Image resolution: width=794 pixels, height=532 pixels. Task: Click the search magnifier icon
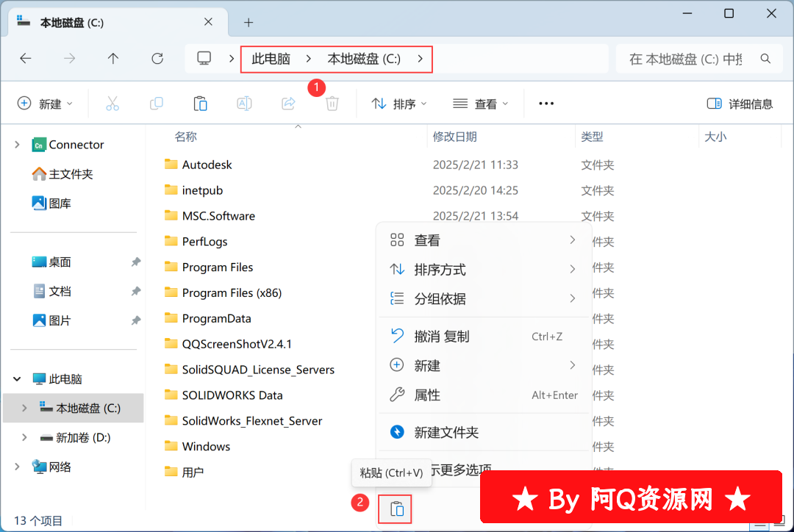[x=765, y=59]
